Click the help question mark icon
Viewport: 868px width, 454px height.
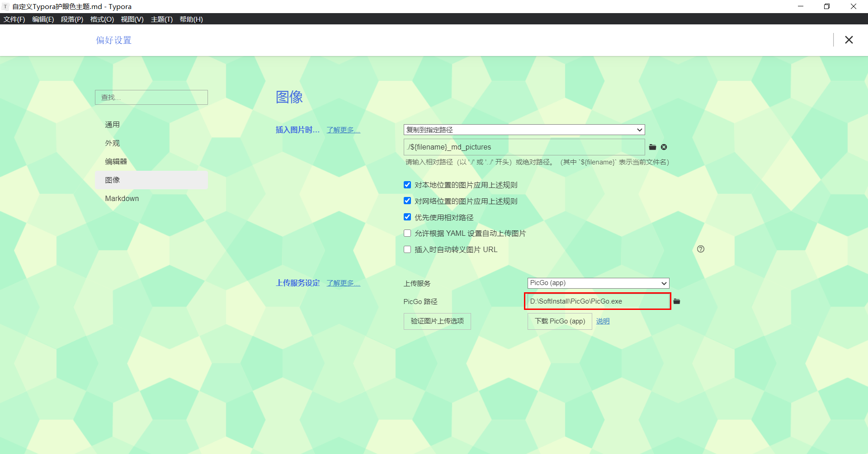click(701, 249)
